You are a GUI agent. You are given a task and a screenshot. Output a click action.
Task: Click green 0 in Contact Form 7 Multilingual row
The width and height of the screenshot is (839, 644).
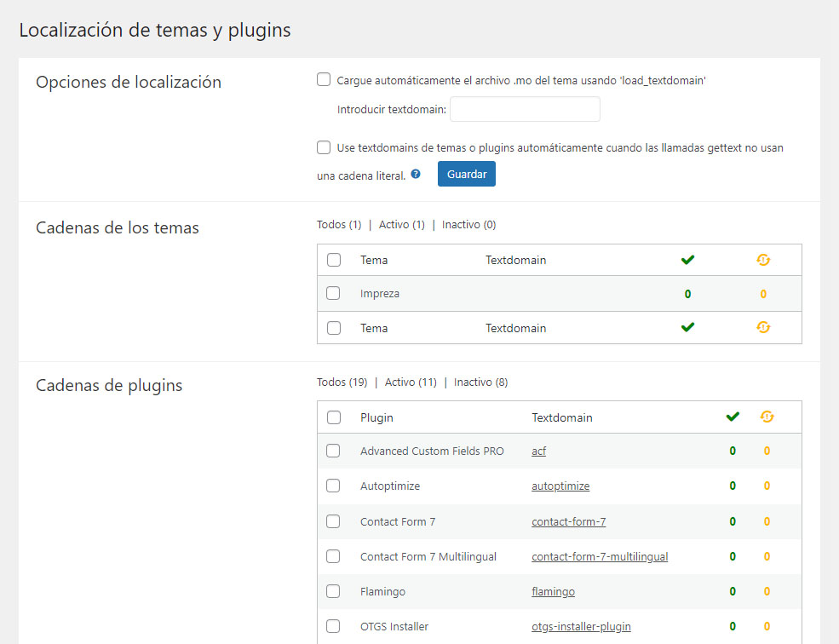click(x=733, y=557)
